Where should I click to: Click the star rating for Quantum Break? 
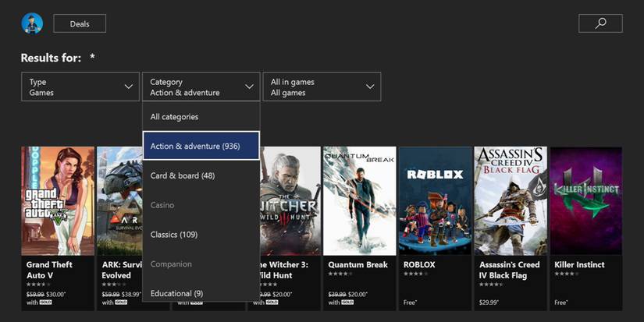tap(340, 274)
